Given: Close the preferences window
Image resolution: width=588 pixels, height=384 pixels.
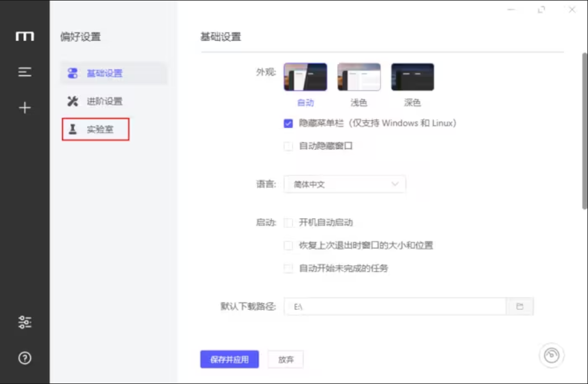Looking at the screenshot, I should click(x=572, y=10).
